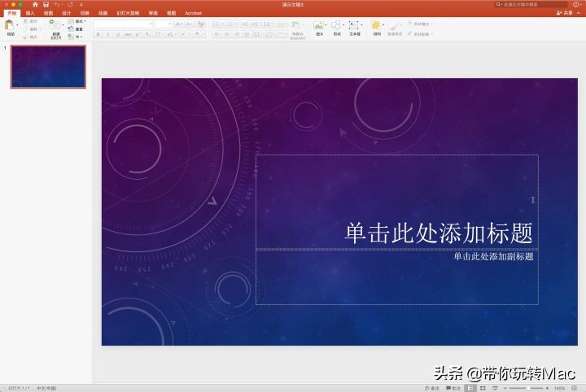Toggle Italic formatting
Image resolution: width=586 pixels, height=392 pixels.
[x=108, y=35]
